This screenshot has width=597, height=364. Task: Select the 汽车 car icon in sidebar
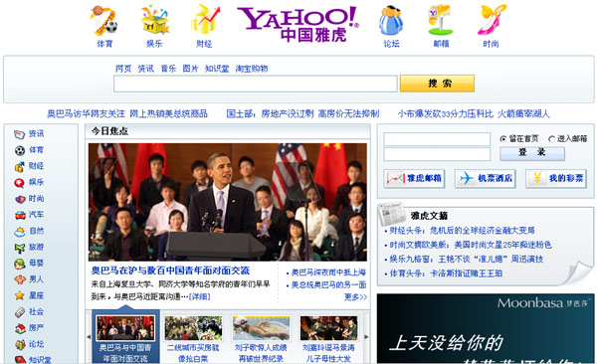click(x=20, y=215)
